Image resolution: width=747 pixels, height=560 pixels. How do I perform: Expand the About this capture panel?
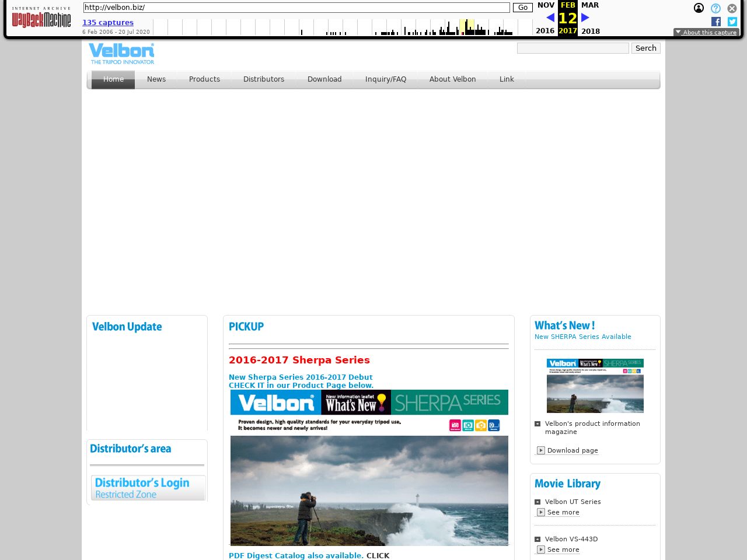[x=706, y=33]
